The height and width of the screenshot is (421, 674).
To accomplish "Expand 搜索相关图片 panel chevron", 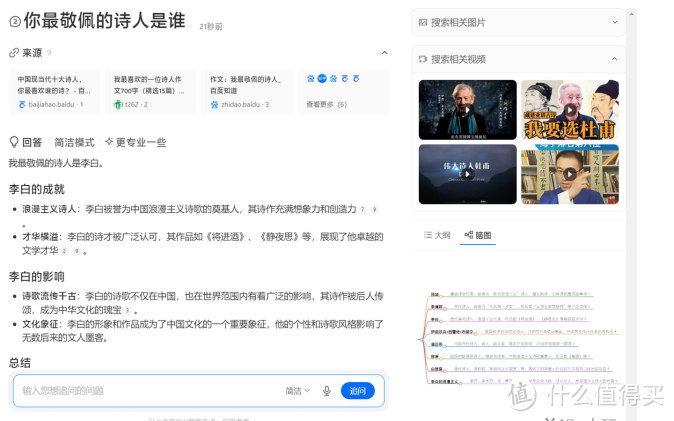I will pos(615,22).
